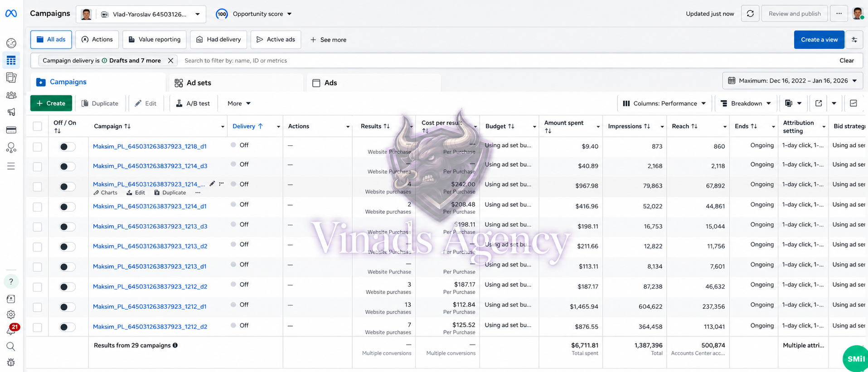Click the bug report icon in sidebar
The image size is (868, 372).
tap(11, 362)
